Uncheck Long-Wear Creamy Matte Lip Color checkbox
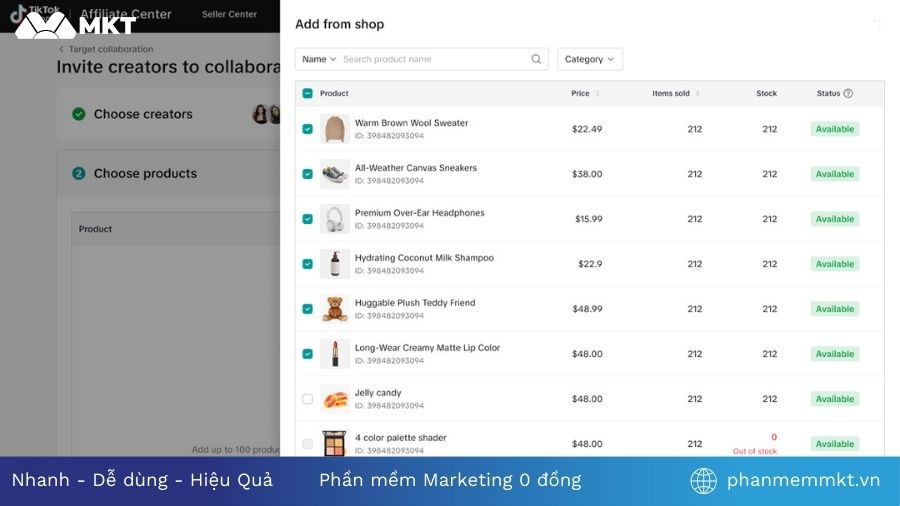900x506 pixels. [x=307, y=354]
